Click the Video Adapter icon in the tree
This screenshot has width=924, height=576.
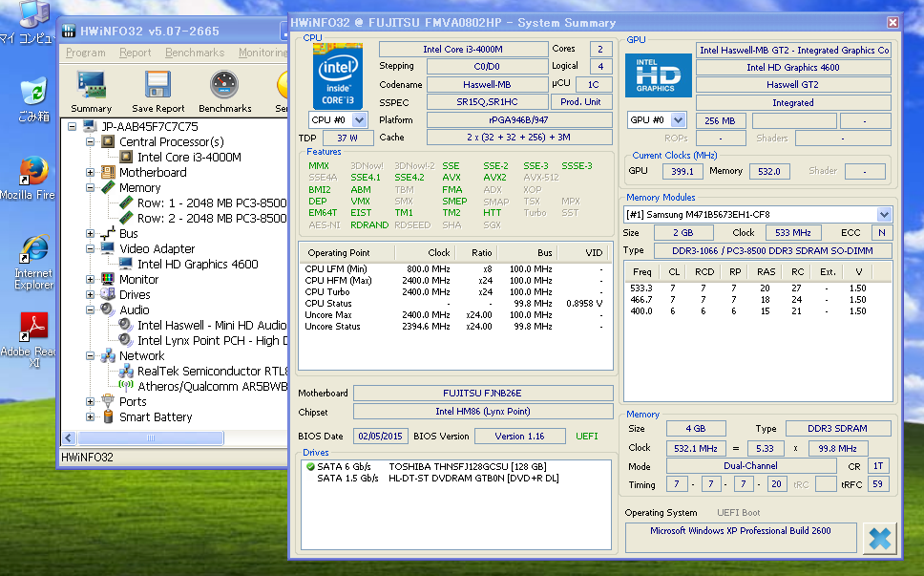tap(108, 248)
